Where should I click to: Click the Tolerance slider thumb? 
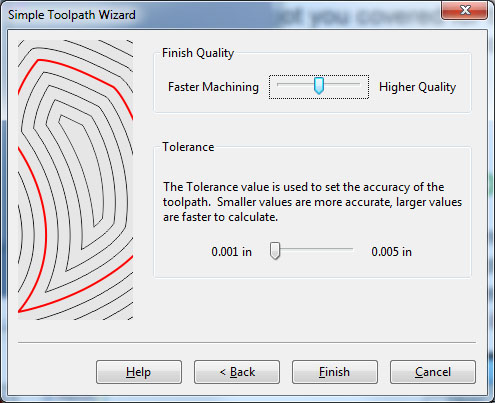[x=275, y=251]
